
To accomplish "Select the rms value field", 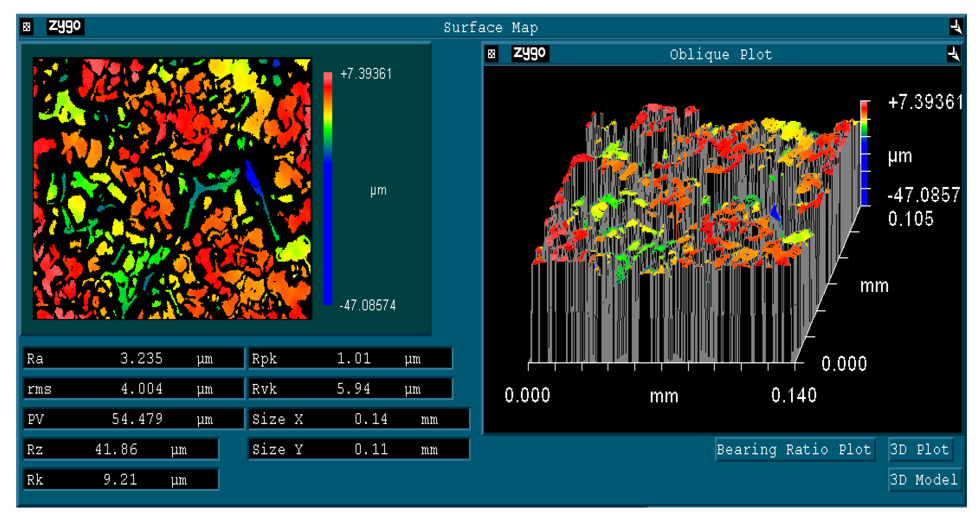I will point(133,389).
